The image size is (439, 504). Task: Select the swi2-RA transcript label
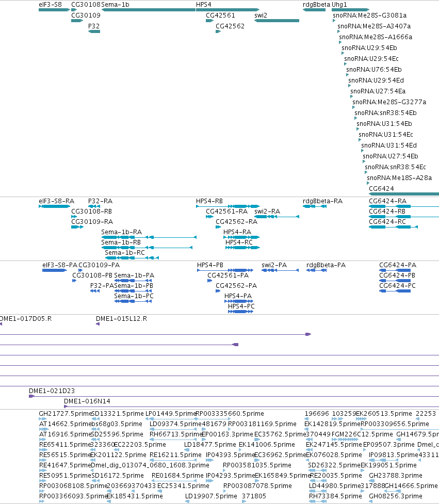[x=267, y=212]
